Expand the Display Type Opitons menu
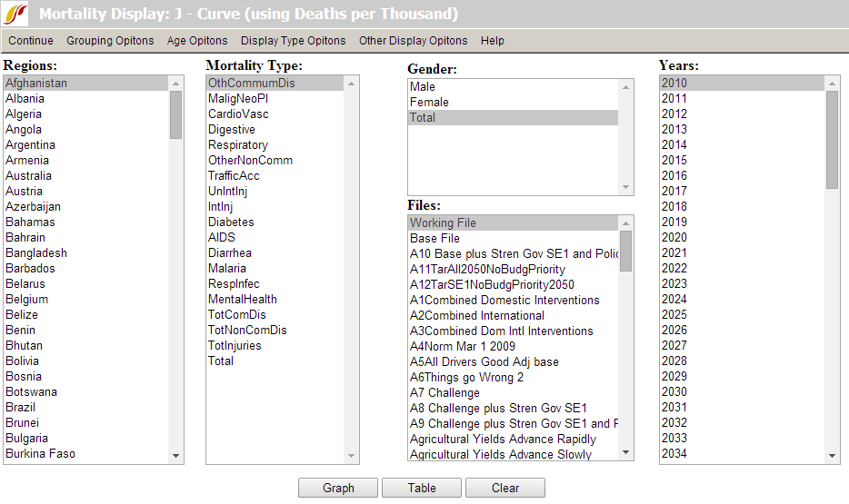 tap(293, 41)
